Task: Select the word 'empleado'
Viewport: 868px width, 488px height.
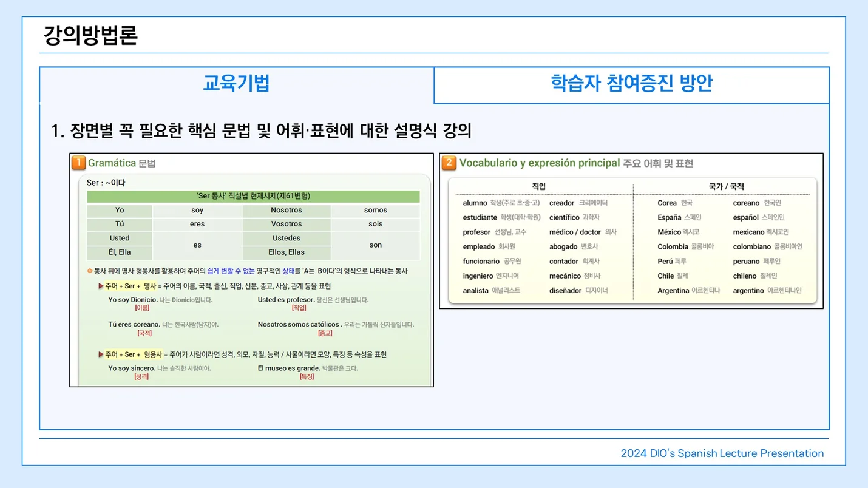Action: point(479,246)
